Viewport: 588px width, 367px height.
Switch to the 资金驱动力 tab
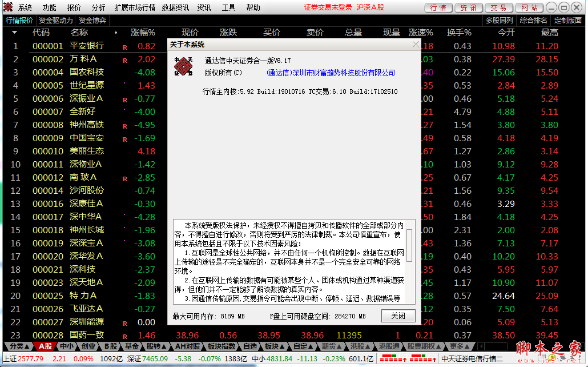tap(55, 21)
